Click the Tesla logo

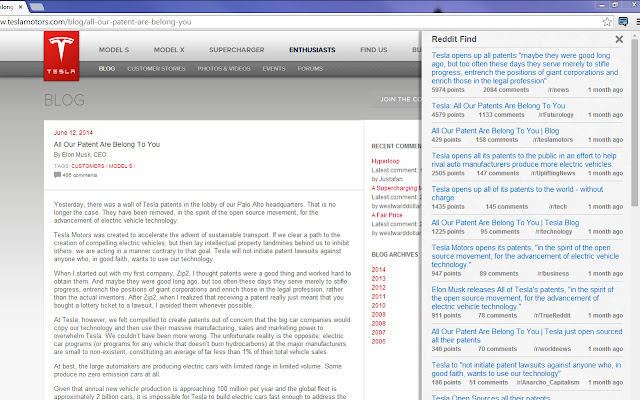(61, 56)
